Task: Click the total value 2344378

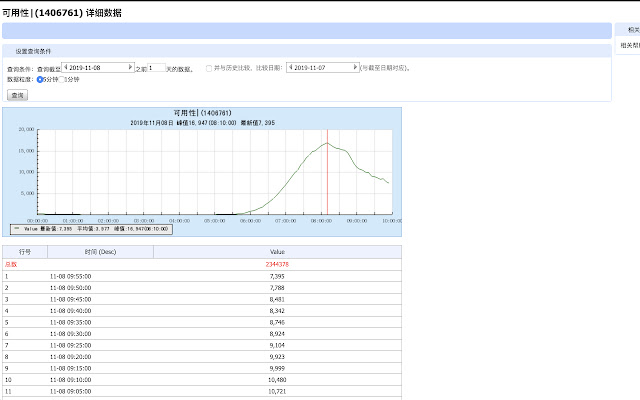Action: coord(277,264)
